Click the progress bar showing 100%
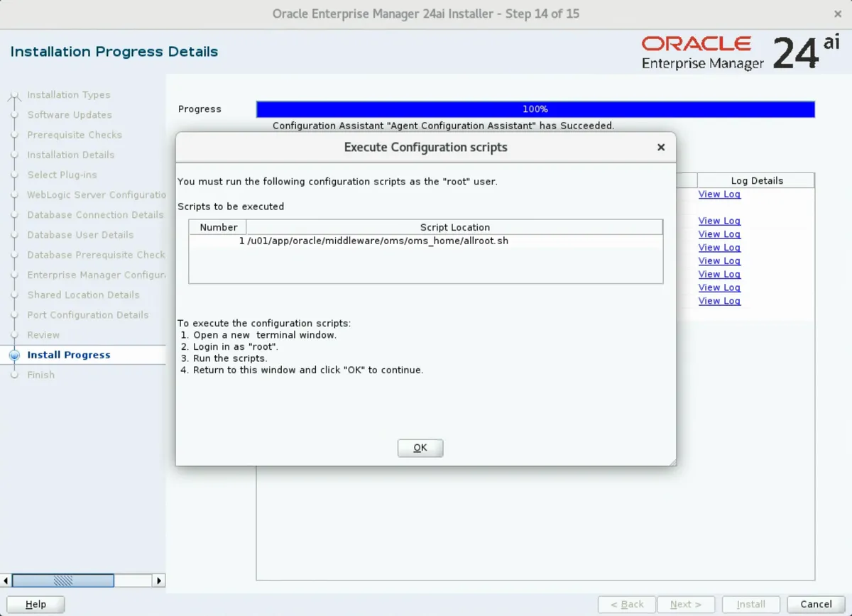Viewport: 852px width, 616px height. coord(535,109)
